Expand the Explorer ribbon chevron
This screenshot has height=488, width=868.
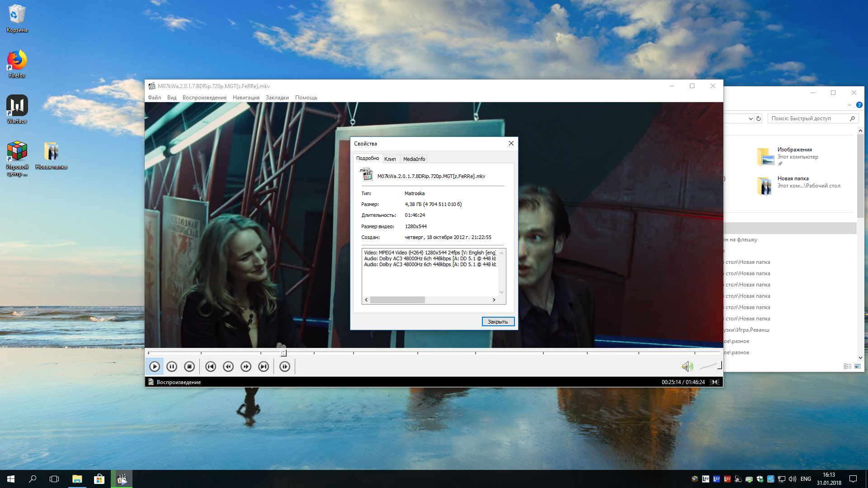point(849,105)
